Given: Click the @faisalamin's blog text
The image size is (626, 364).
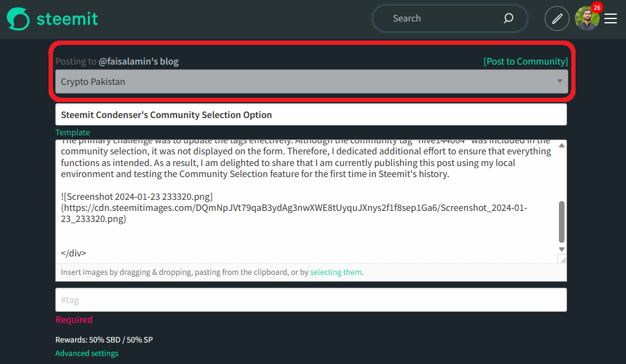Looking at the screenshot, I should tap(138, 61).
